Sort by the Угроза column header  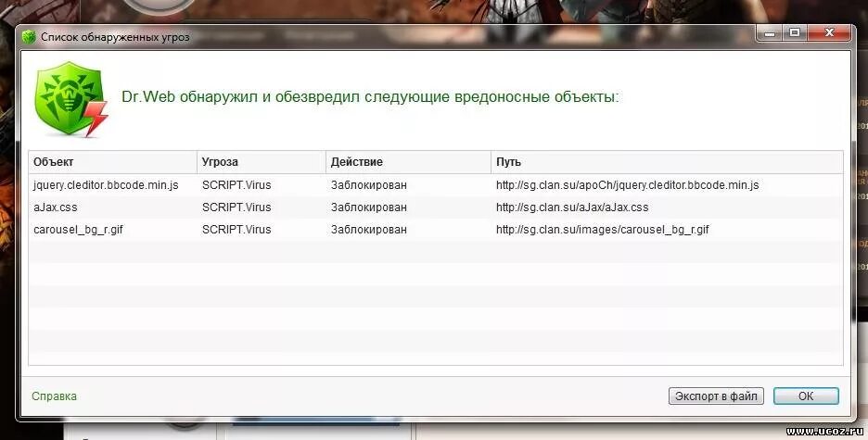click(262, 162)
